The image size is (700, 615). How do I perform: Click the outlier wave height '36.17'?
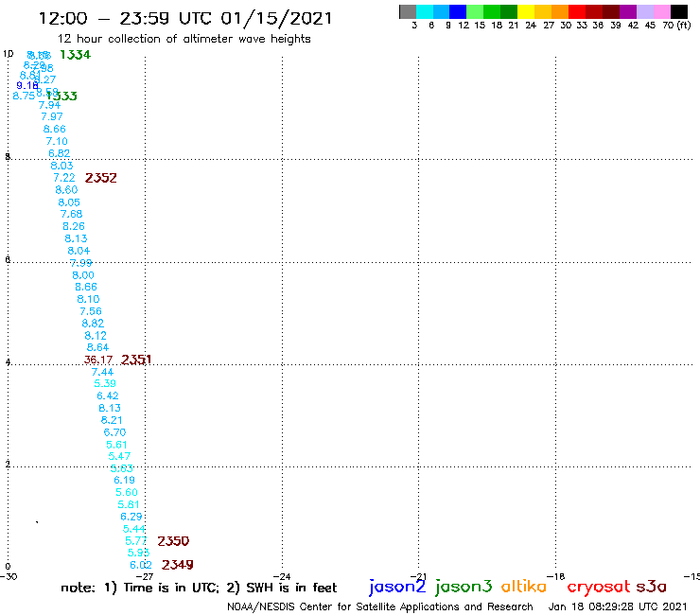98,360
